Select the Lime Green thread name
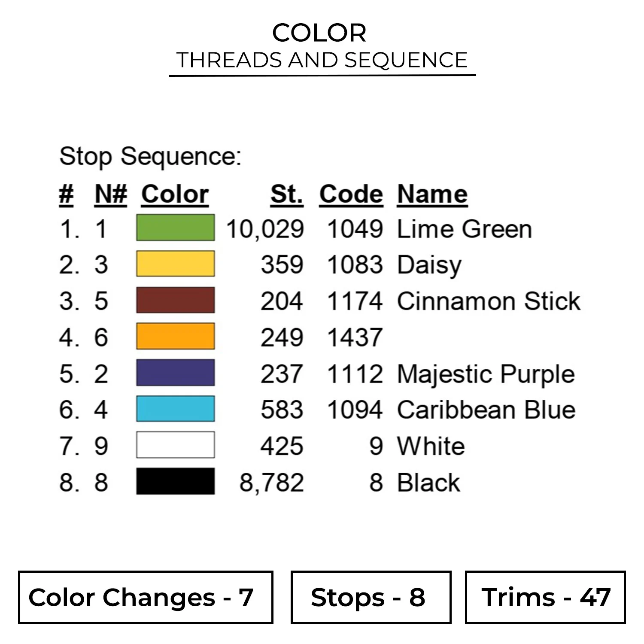Viewport: 644px width, 644px height. [x=464, y=229]
